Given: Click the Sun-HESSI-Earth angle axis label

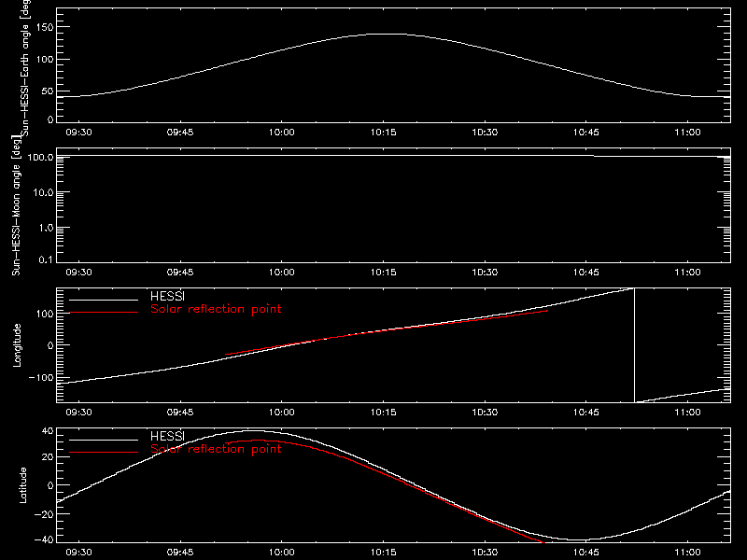Looking at the screenshot, I should (26, 67).
